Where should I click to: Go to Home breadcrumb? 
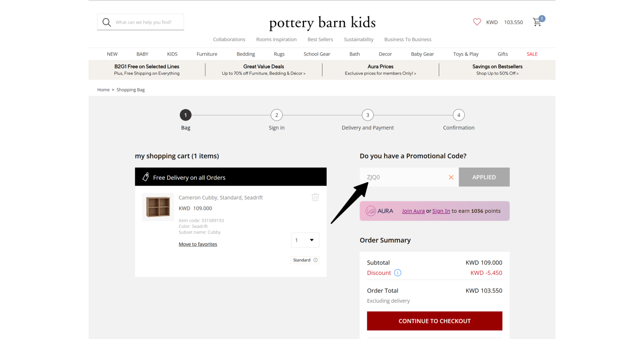[103, 89]
